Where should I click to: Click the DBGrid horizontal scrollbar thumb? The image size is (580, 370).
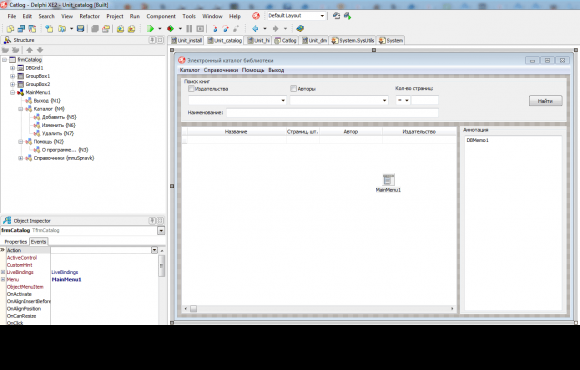tap(193, 309)
